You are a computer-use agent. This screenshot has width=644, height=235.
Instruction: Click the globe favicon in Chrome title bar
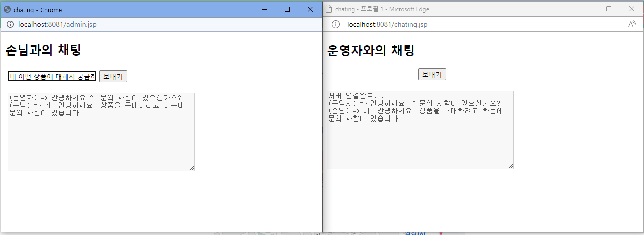pos(7,9)
